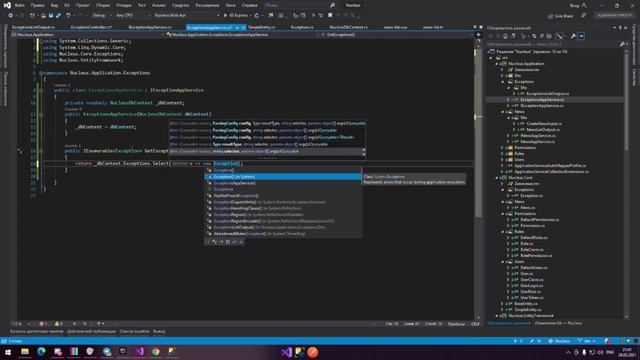Click the new project toolbar icon

pos(32,16)
